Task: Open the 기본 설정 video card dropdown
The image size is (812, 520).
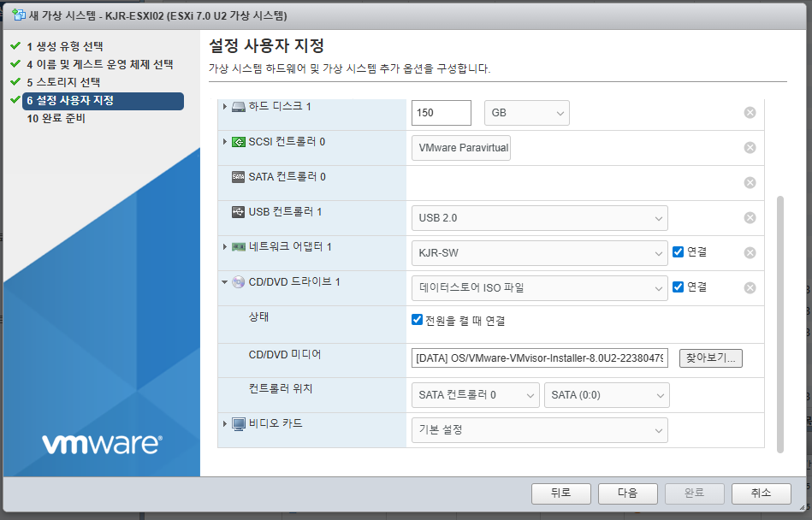Action: coord(540,430)
